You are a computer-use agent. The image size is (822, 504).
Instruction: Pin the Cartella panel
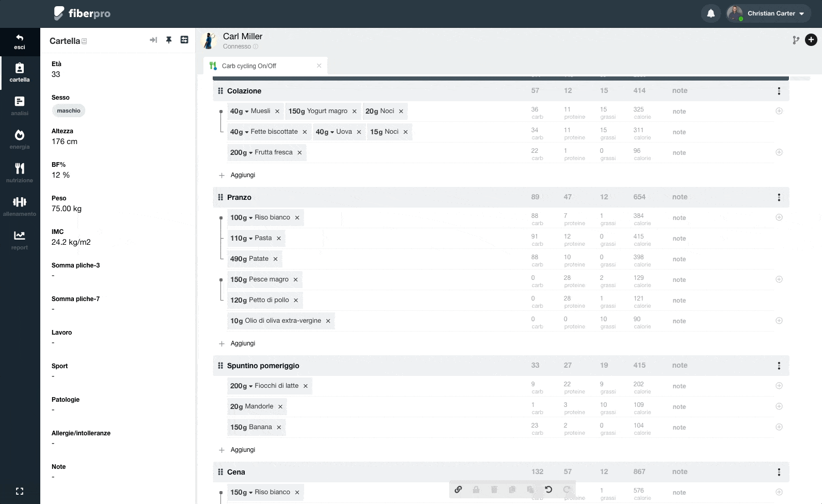(169, 40)
